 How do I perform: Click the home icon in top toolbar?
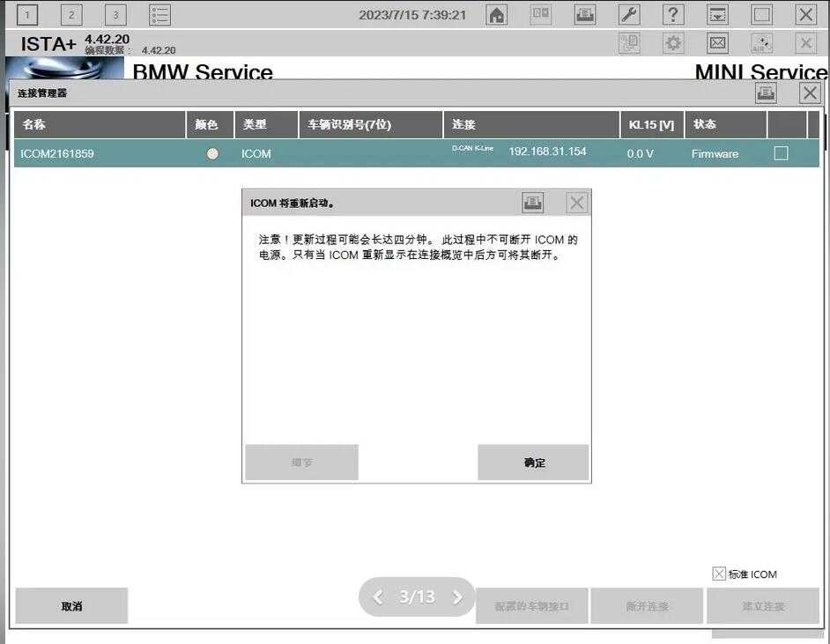click(x=496, y=15)
